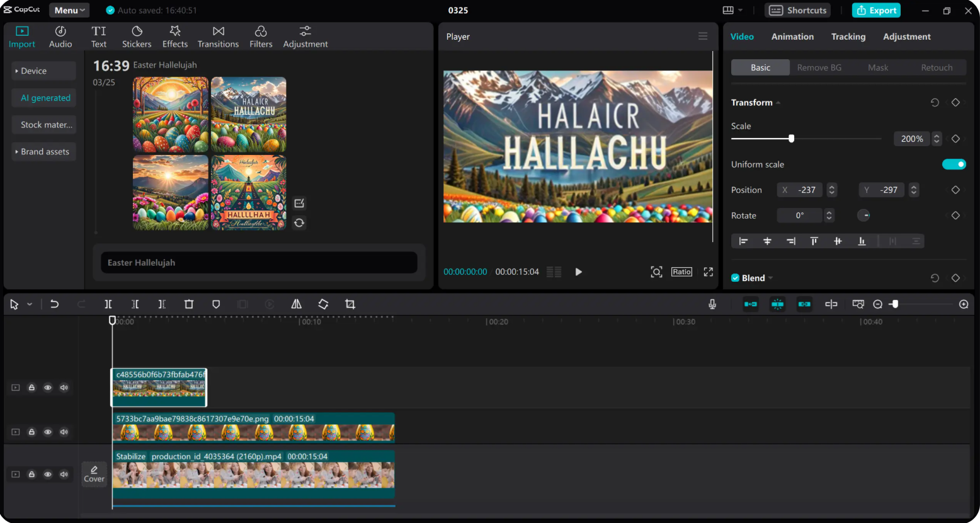Hide the Stabilize video track with its eye icon

point(47,474)
